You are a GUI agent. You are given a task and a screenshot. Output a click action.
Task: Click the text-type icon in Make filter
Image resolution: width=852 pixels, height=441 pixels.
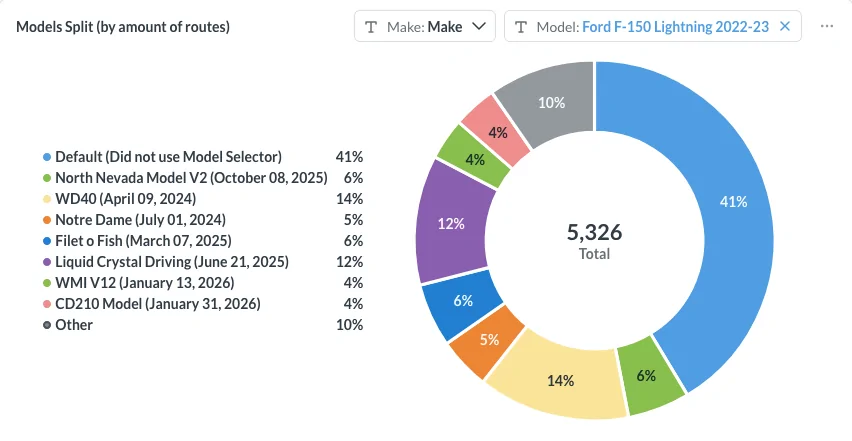click(x=372, y=27)
